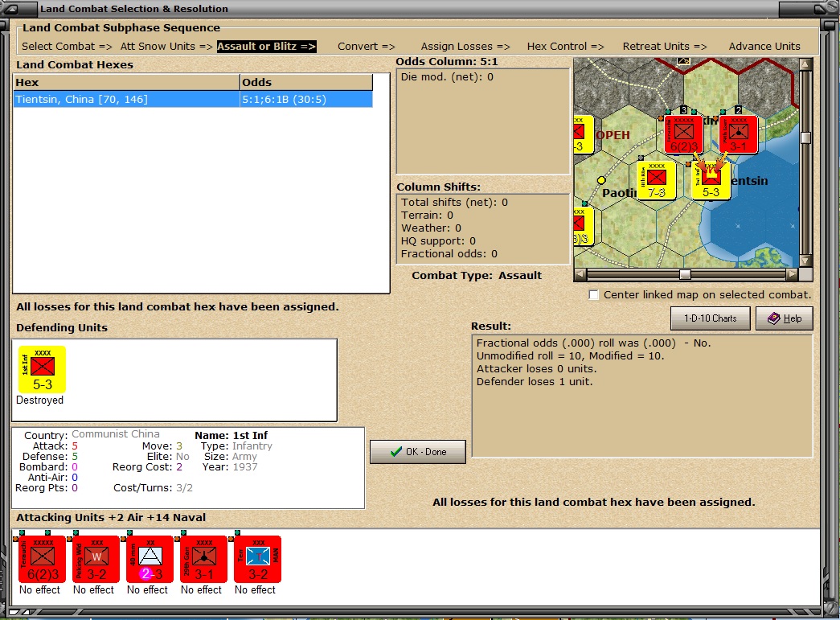Click the highlighted Assault or Blitz subphase step
Screen dimensions: 840x620
click(x=266, y=47)
